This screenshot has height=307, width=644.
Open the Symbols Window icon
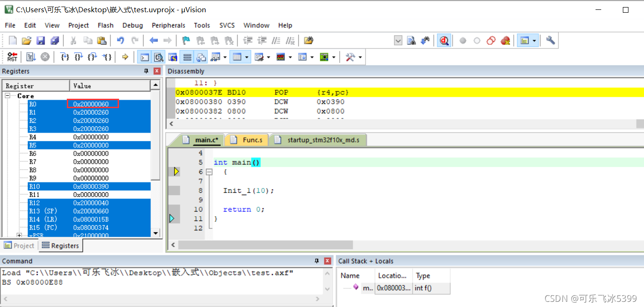[x=173, y=57]
